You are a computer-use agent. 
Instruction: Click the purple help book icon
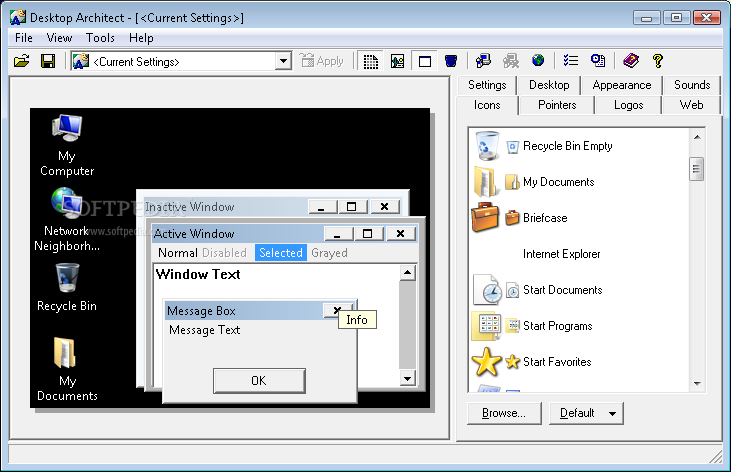[x=631, y=61]
